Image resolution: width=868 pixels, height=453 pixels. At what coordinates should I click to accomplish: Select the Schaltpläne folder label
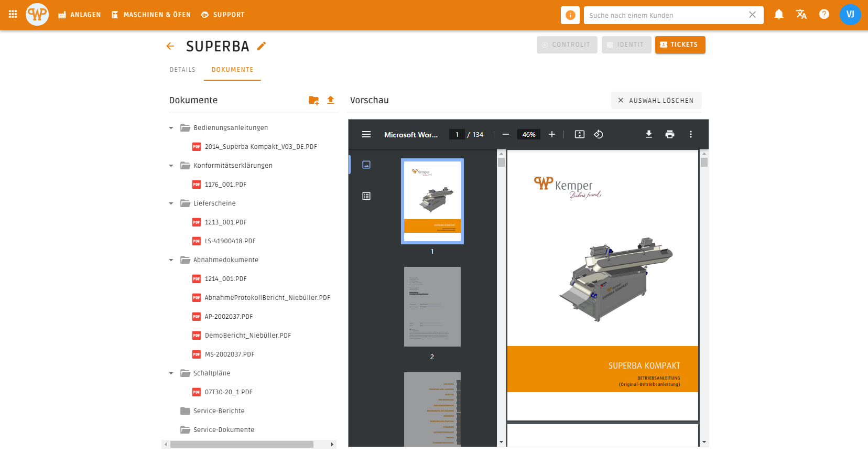[x=212, y=373]
